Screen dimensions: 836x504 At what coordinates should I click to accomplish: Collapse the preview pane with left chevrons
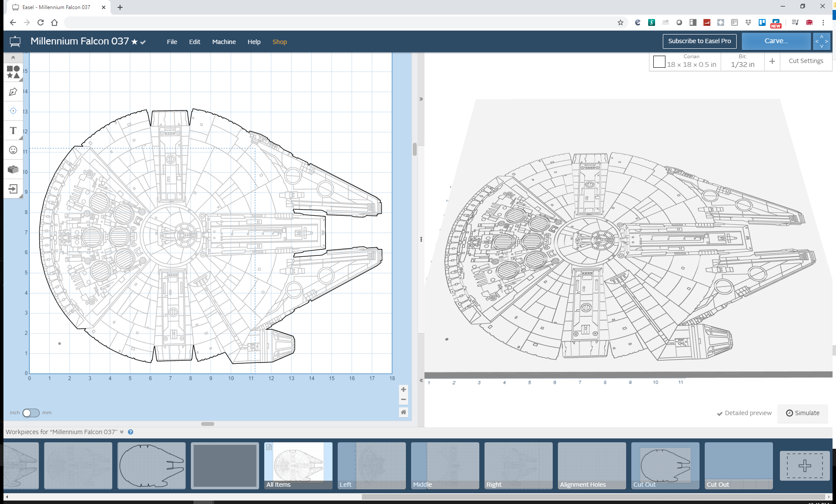click(421, 380)
